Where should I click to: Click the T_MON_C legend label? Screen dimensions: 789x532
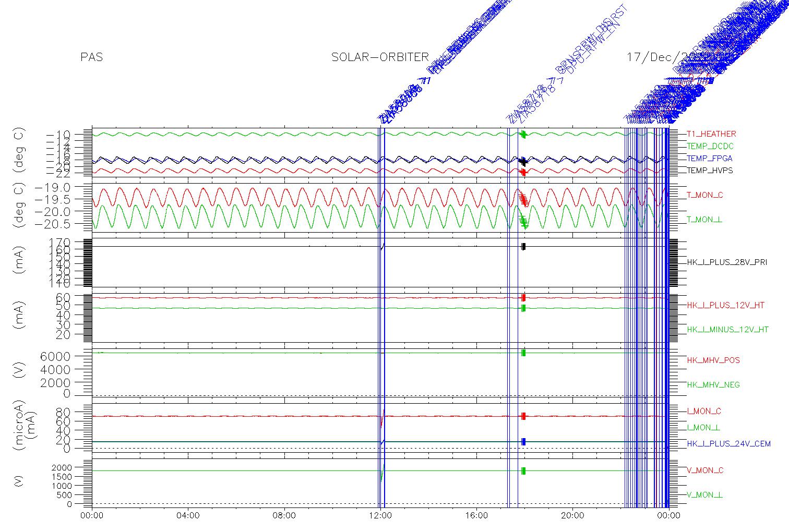tap(704, 195)
